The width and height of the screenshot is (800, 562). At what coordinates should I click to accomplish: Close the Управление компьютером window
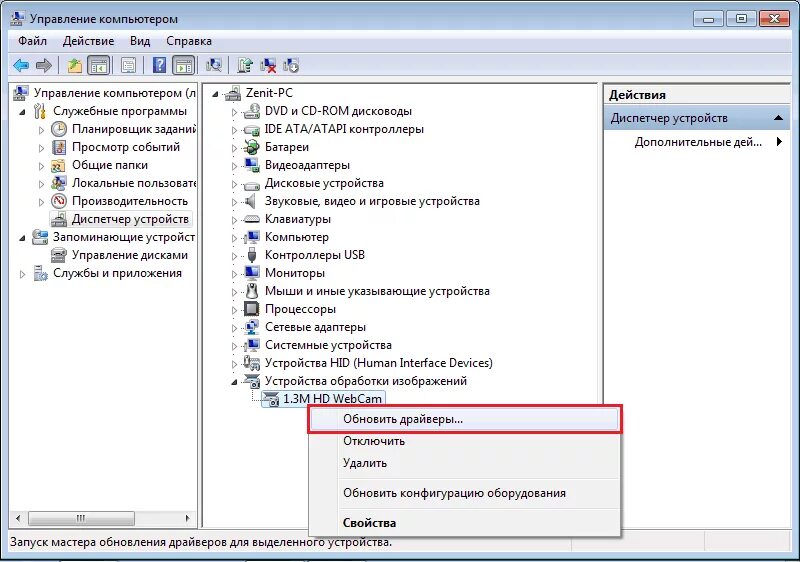(x=774, y=19)
